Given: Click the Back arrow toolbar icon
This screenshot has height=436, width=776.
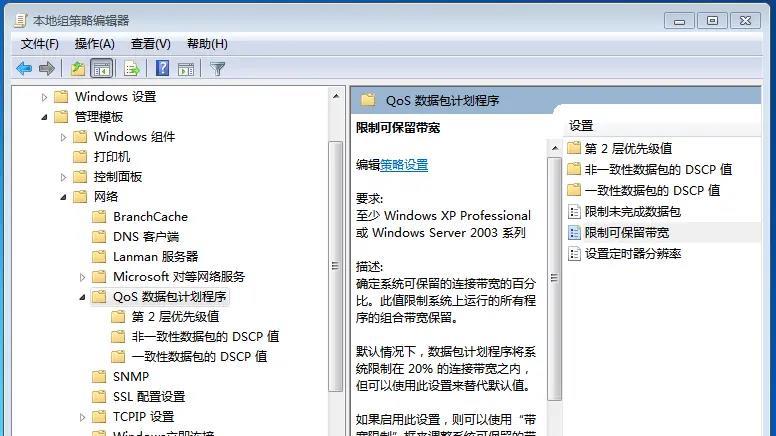Looking at the screenshot, I should point(24,68).
